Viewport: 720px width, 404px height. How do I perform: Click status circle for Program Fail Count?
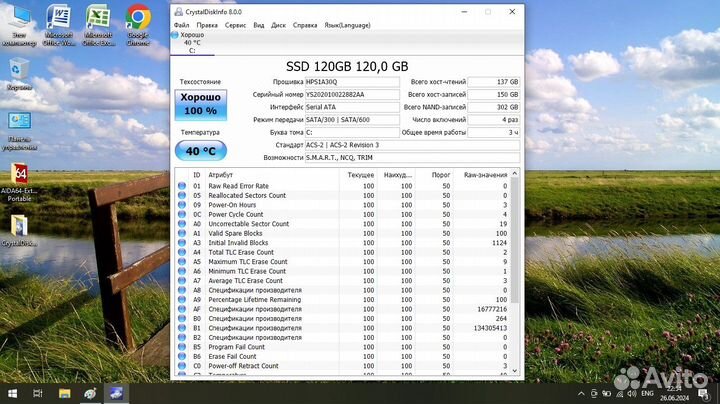point(182,347)
